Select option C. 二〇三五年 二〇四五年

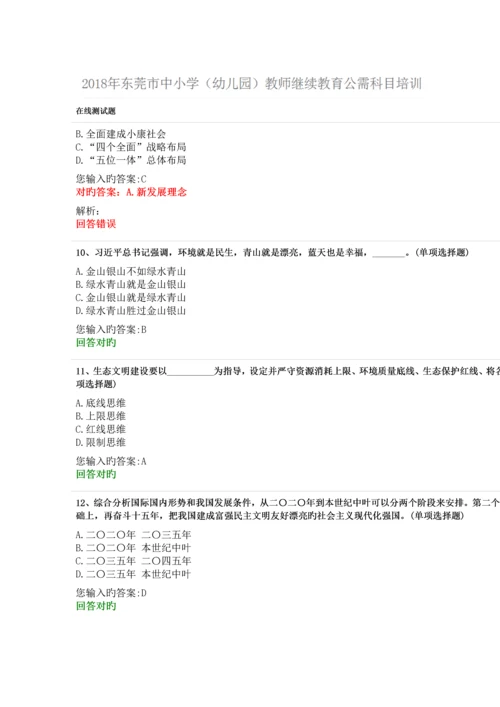pyautogui.click(x=133, y=561)
